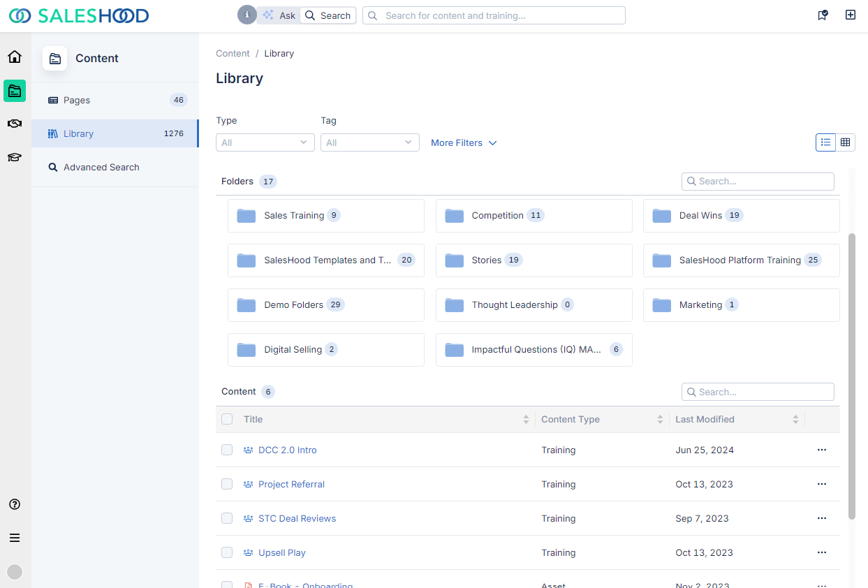868x588 pixels.
Task: Expand More Filters
Action: (464, 142)
